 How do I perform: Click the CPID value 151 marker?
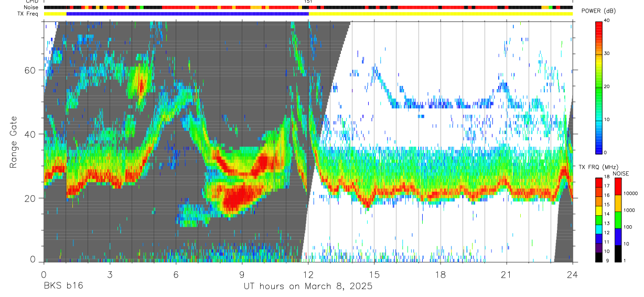pyautogui.click(x=308, y=2)
